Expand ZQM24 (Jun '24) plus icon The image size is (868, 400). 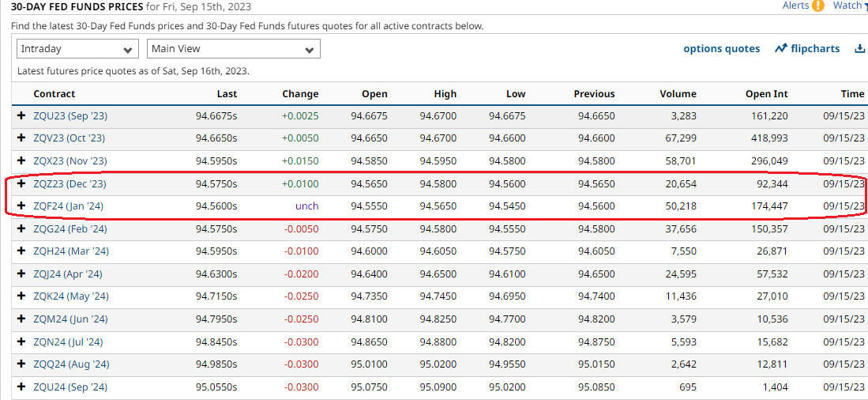pyautogui.click(x=21, y=319)
